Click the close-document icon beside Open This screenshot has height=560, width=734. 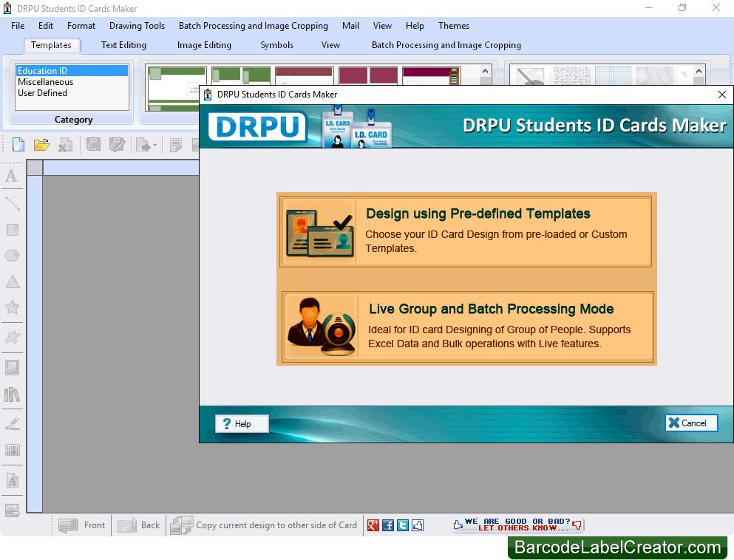(x=65, y=145)
